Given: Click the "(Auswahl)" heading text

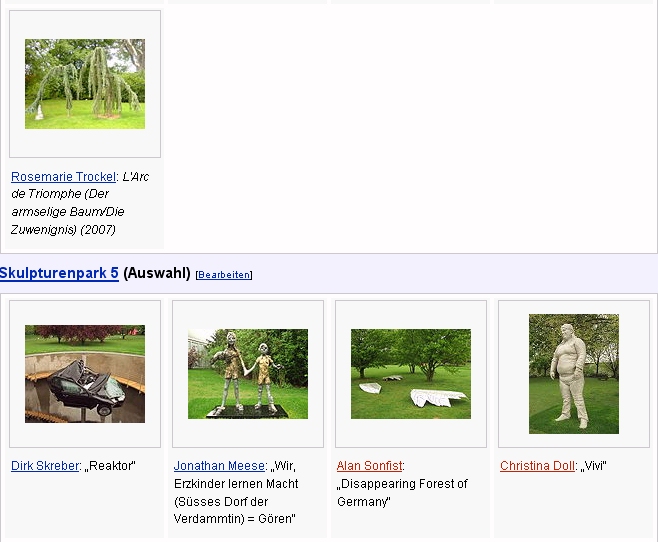Looking at the screenshot, I should [156, 273].
